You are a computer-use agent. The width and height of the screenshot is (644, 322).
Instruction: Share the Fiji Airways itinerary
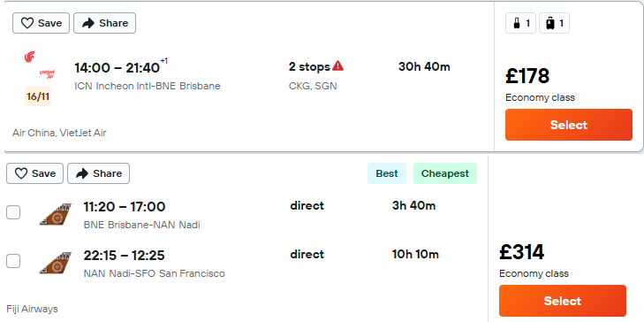tap(99, 173)
